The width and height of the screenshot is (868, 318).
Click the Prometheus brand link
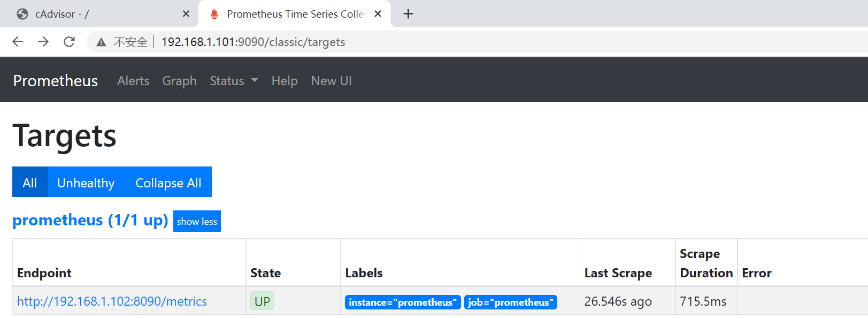56,81
